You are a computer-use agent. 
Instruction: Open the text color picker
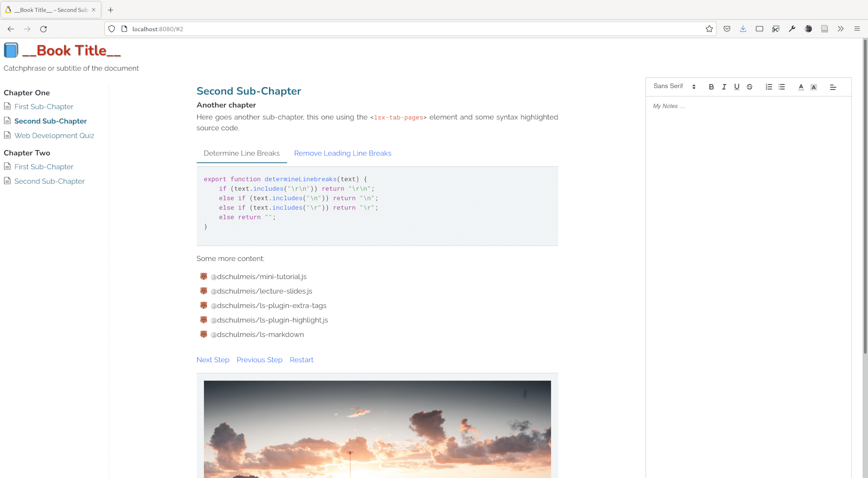pyautogui.click(x=801, y=87)
